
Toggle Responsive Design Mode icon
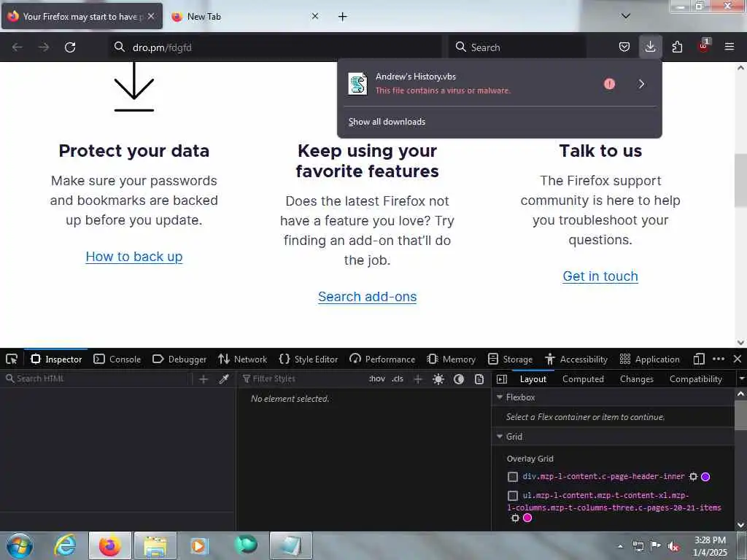click(699, 359)
